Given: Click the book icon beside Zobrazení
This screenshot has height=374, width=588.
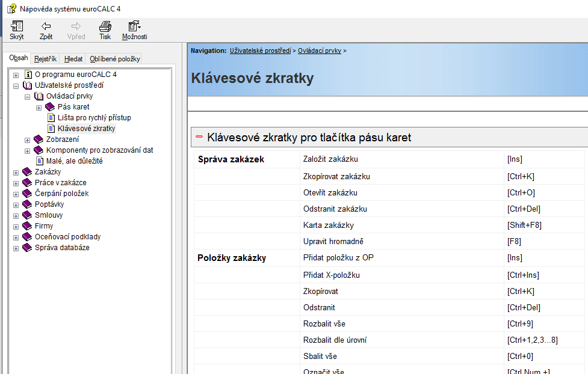Looking at the screenshot, I should tap(39, 139).
